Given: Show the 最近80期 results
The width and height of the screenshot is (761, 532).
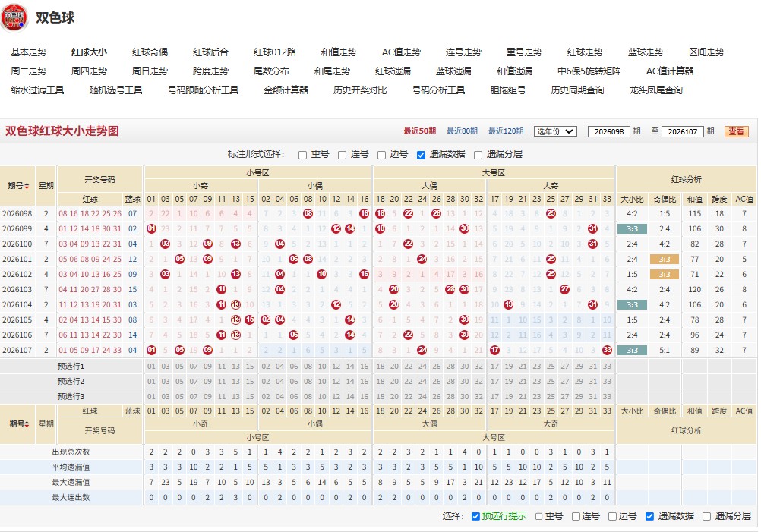Looking at the screenshot, I should click(x=462, y=131).
